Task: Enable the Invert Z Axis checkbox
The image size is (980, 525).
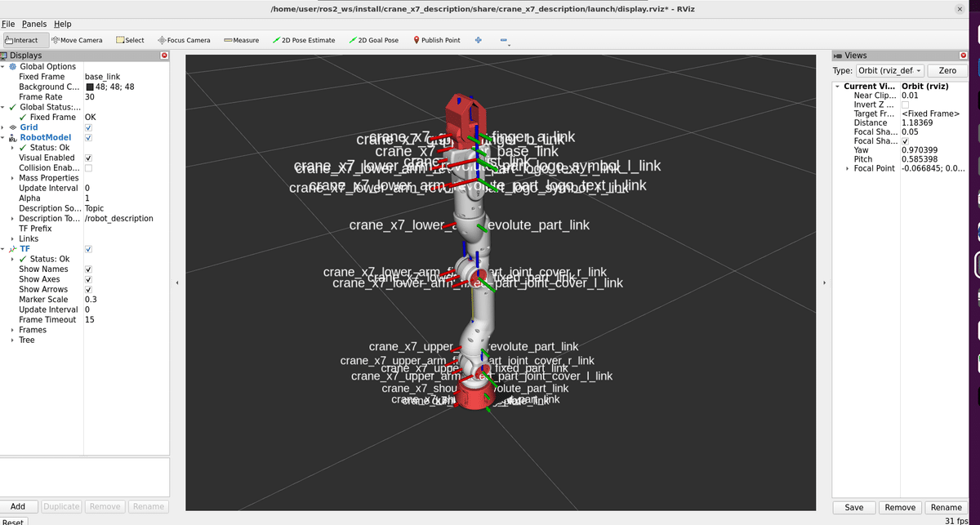Action: pos(905,105)
